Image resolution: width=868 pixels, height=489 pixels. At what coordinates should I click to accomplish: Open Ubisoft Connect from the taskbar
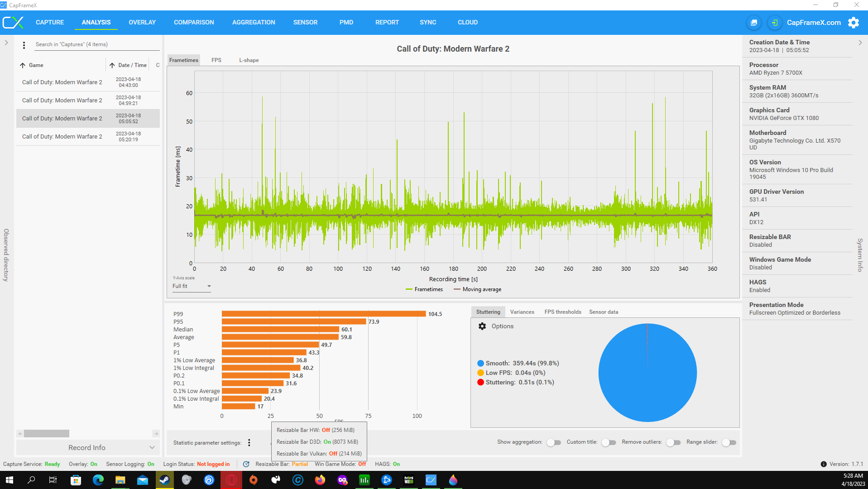pyautogui.click(x=209, y=480)
